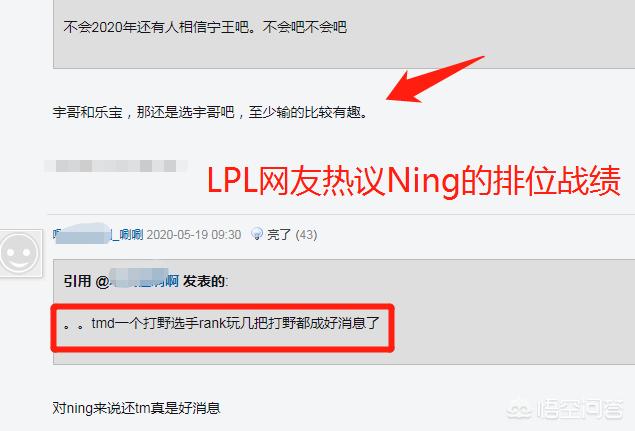Open the commenter username ending in 唰唰

coord(98,234)
